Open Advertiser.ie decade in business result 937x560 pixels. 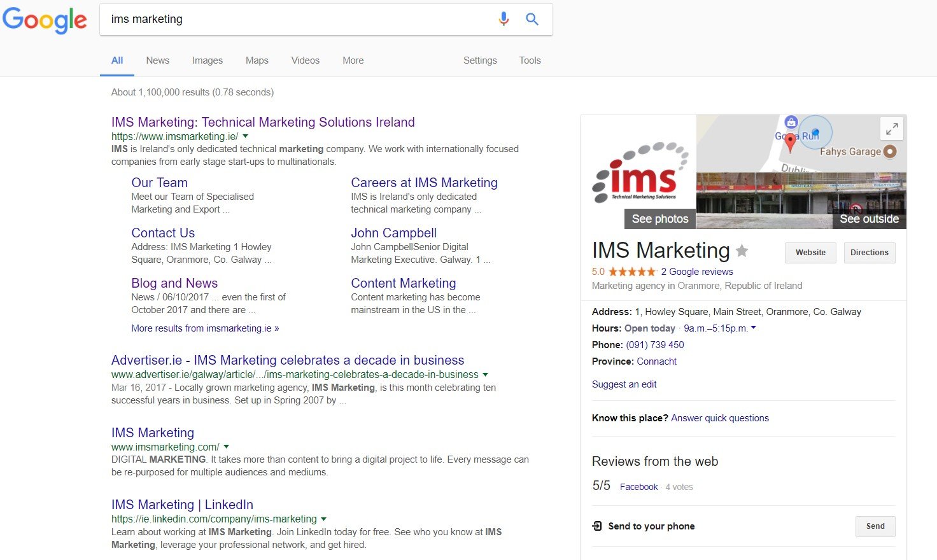[x=288, y=360]
